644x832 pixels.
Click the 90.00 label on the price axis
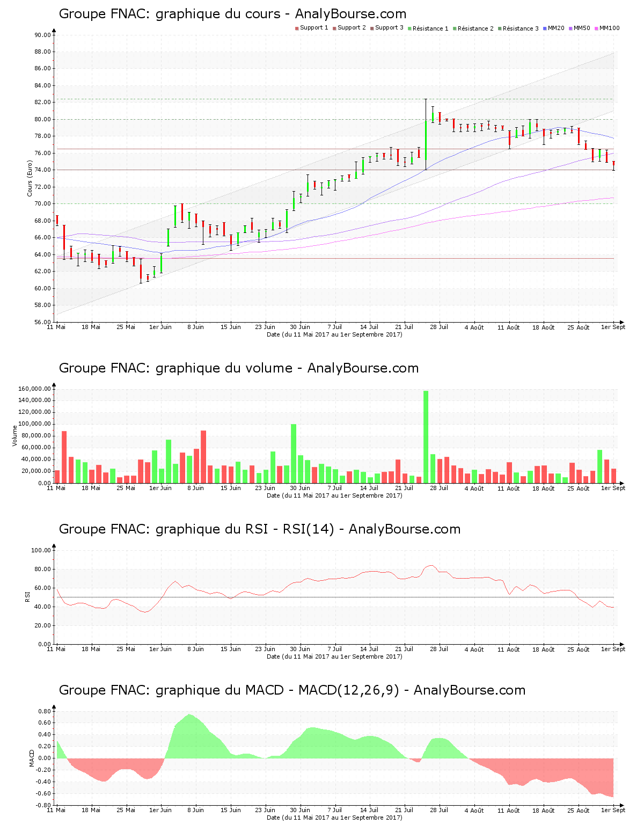click(42, 35)
